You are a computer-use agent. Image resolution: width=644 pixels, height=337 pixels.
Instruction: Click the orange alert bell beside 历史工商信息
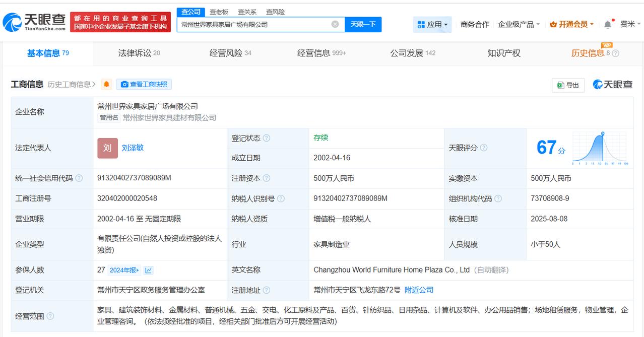point(106,84)
